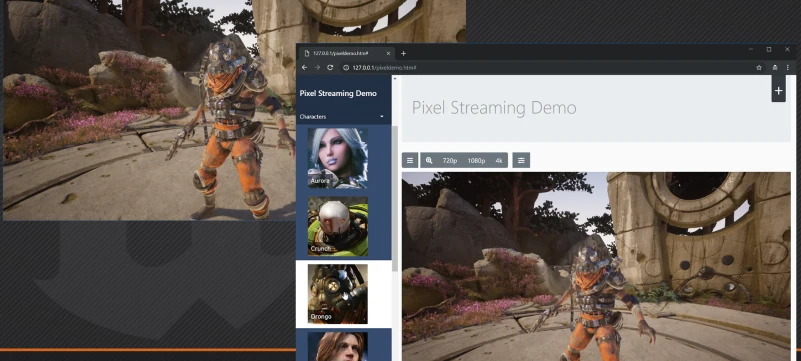Set stream resolution to 4k

[x=499, y=160]
